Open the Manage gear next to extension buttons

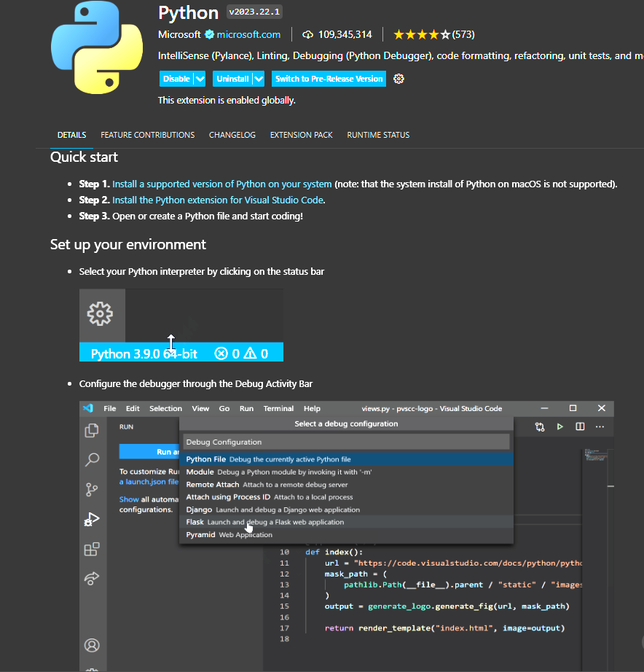(x=398, y=78)
